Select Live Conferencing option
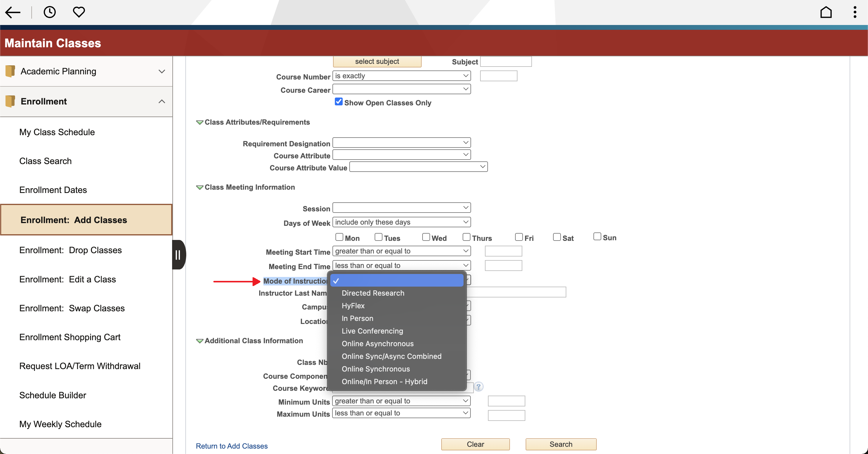 [x=397, y=331]
